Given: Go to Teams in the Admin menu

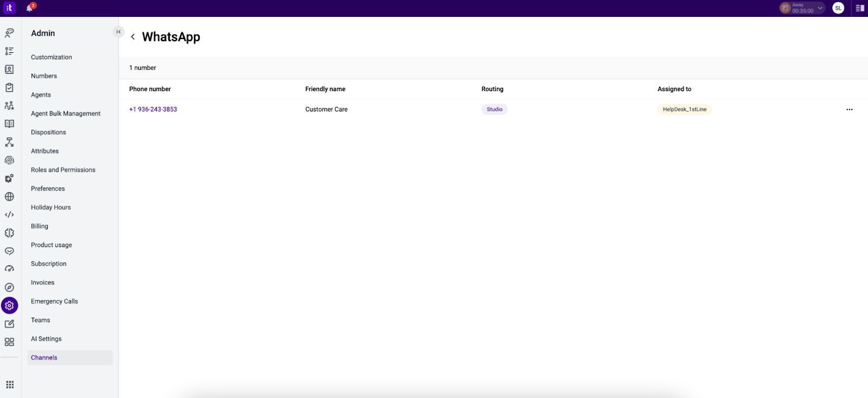Looking at the screenshot, I should [41, 320].
